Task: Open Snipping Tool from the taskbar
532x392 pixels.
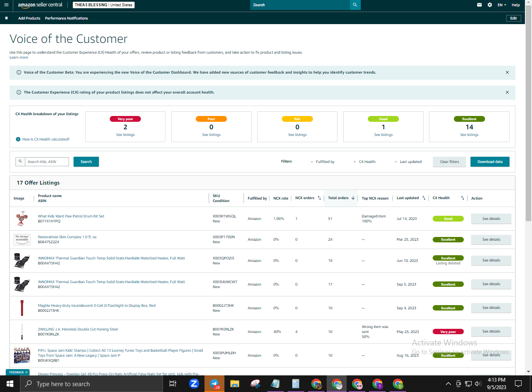Action: [255, 384]
